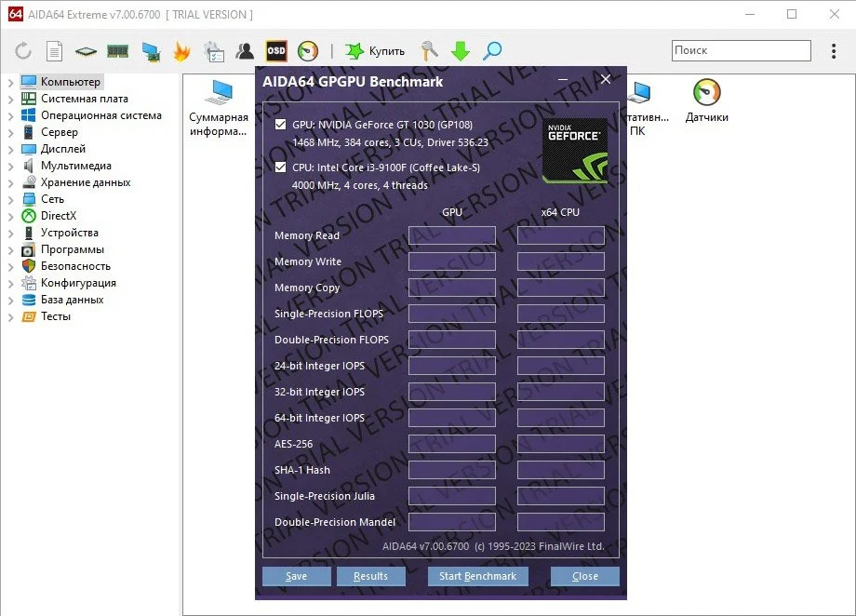Open the OSD panel icon
Screen dimensions: 856x616
[276, 51]
